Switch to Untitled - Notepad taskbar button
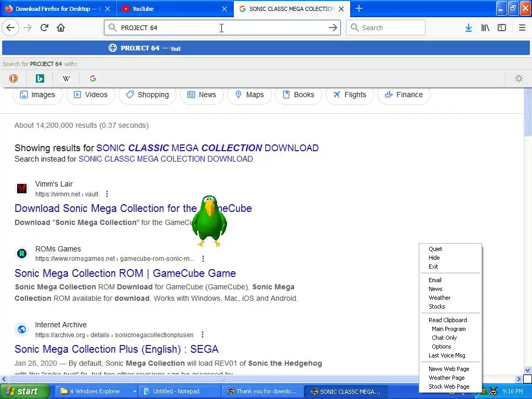The image size is (532, 399). tap(180, 391)
